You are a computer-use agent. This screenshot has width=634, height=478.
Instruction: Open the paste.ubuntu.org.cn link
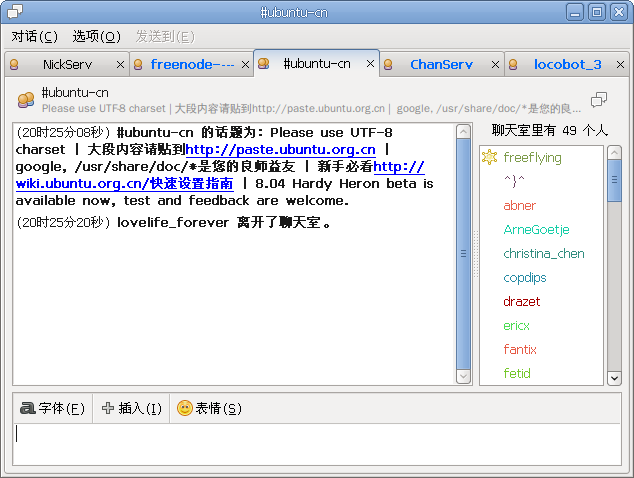280,150
